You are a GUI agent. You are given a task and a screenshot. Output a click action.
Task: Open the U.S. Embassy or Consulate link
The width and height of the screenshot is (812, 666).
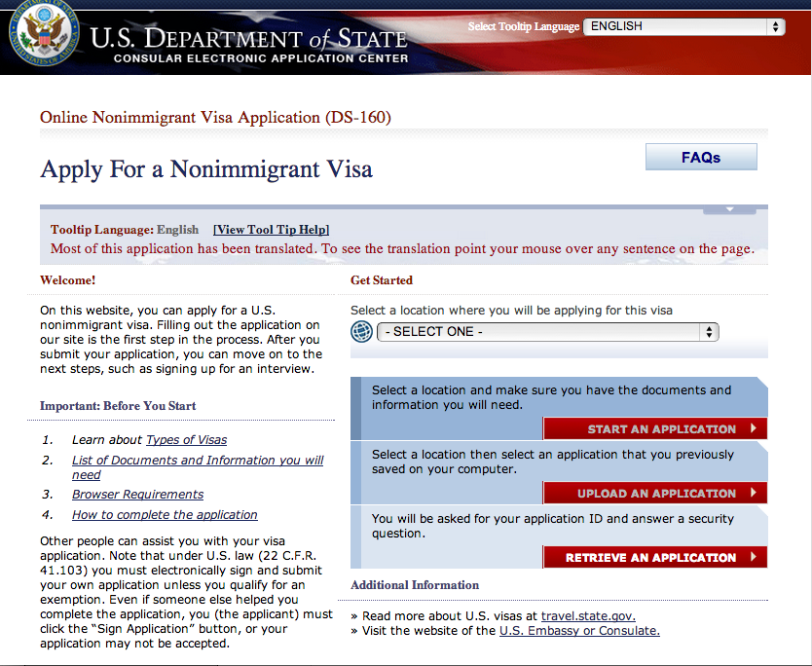coord(579,631)
